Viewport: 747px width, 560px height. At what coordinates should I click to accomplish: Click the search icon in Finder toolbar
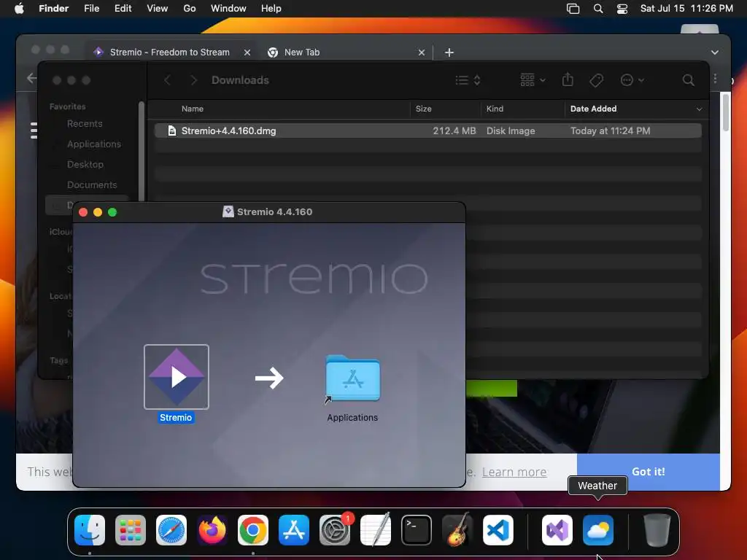click(689, 80)
